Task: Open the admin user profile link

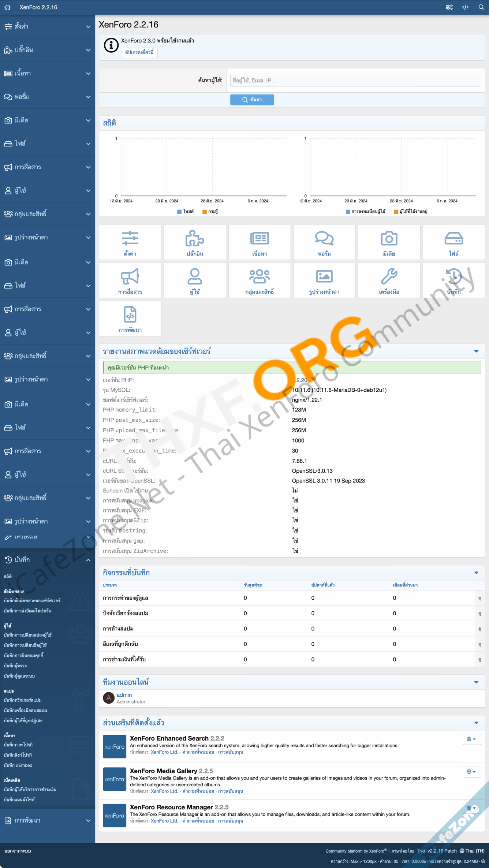Action: tap(124, 695)
